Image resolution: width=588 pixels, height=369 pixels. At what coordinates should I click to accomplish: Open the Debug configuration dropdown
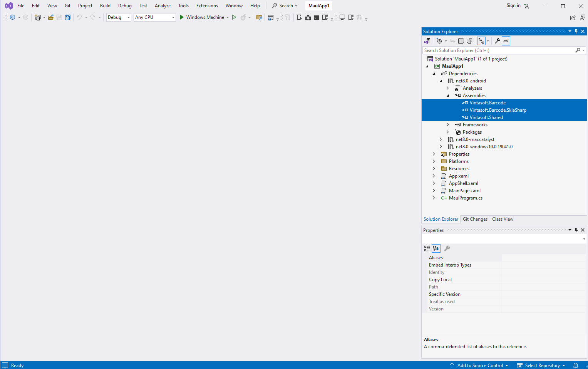point(119,17)
